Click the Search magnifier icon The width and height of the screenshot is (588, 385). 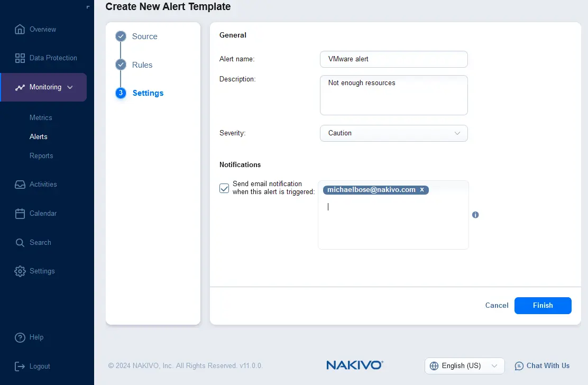tap(20, 243)
